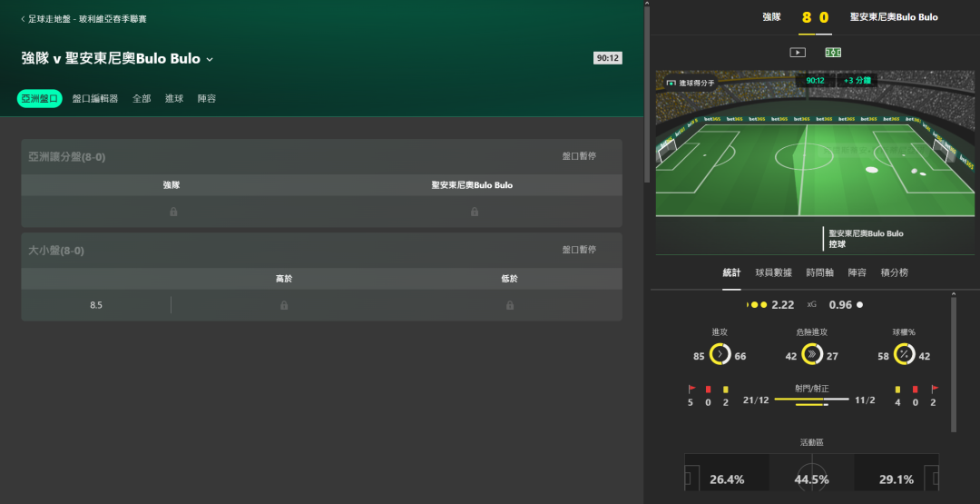Open the 積分榜 standings tab
The image size is (980, 504).
coord(895,272)
